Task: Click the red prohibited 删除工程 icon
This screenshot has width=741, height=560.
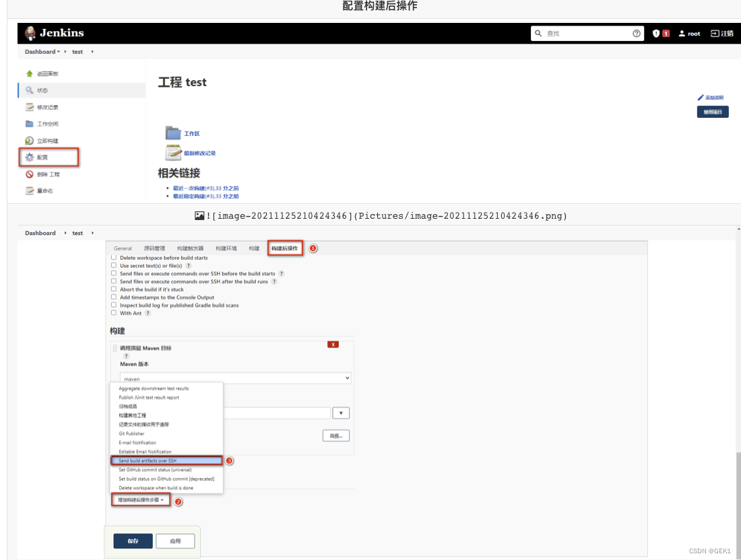Action: (x=29, y=174)
